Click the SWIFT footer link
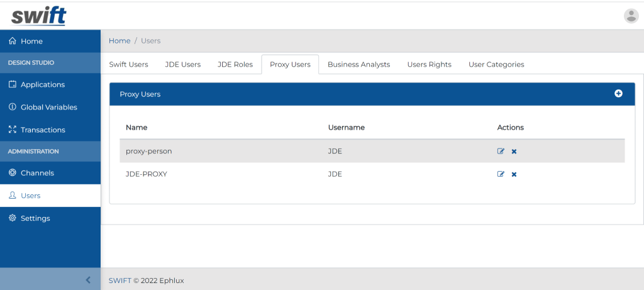 (119, 281)
